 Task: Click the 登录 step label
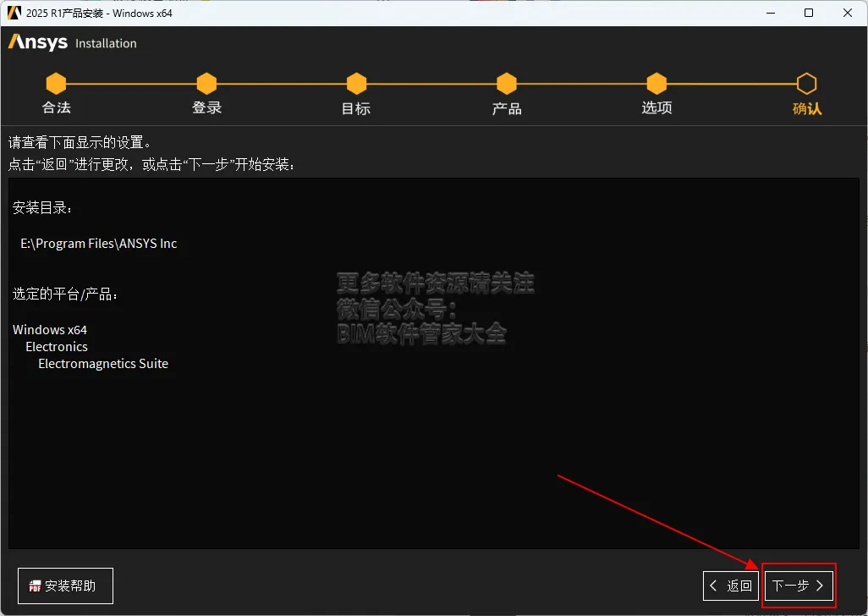(x=206, y=108)
